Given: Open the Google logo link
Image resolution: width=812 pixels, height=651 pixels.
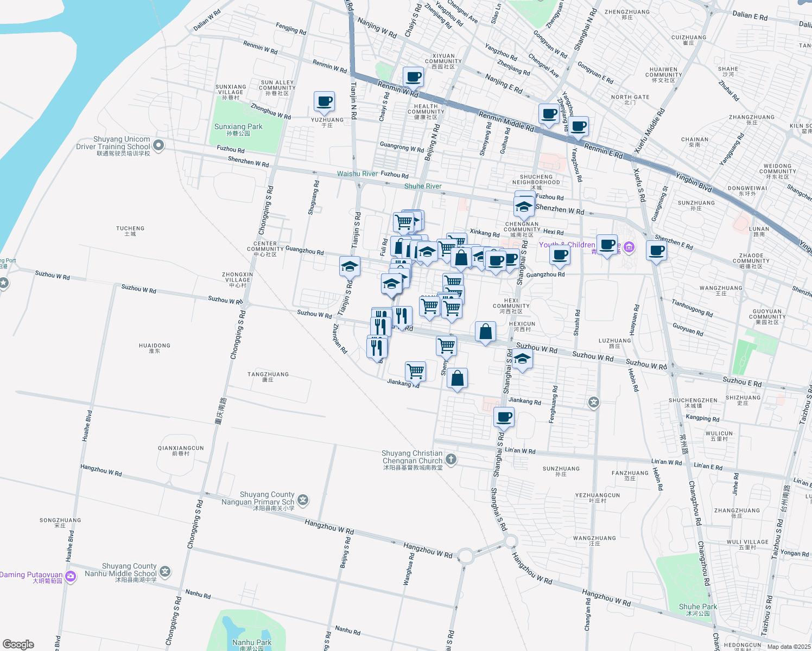Looking at the screenshot, I should coord(18,643).
